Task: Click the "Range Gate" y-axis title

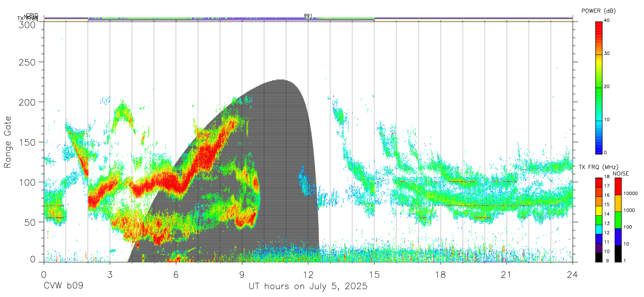Action: (8, 141)
